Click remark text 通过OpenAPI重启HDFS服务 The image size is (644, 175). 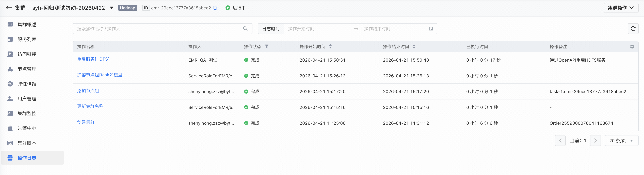click(577, 60)
